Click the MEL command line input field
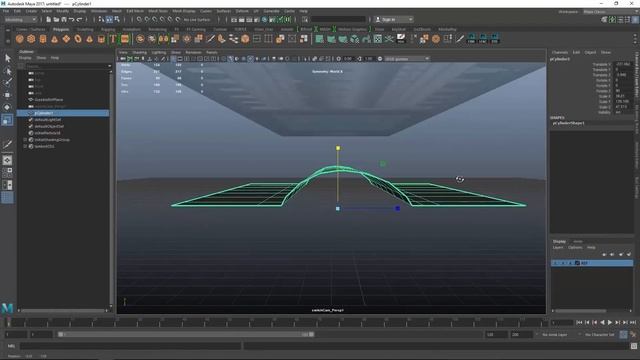This screenshot has width=640, height=360. (131, 346)
